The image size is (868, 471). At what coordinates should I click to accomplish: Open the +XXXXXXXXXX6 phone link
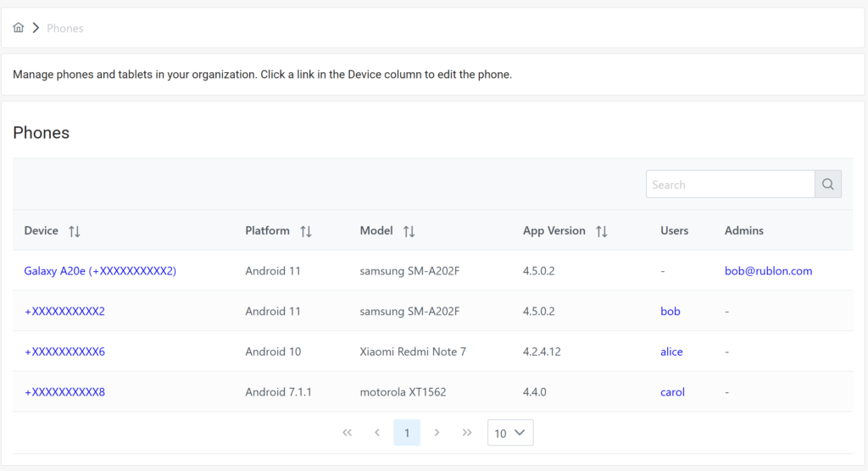tap(64, 352)
